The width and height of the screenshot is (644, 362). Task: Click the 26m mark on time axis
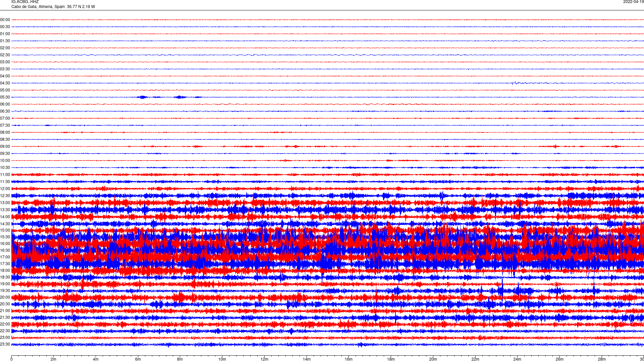tap(559, 359)
